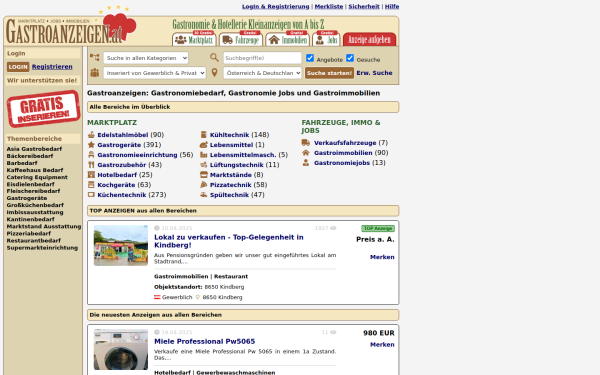This screenshot has width=600, height=375.
Task: Open the Kindberg Lokal listing thumbnail
Action: (x=121, y=245)
